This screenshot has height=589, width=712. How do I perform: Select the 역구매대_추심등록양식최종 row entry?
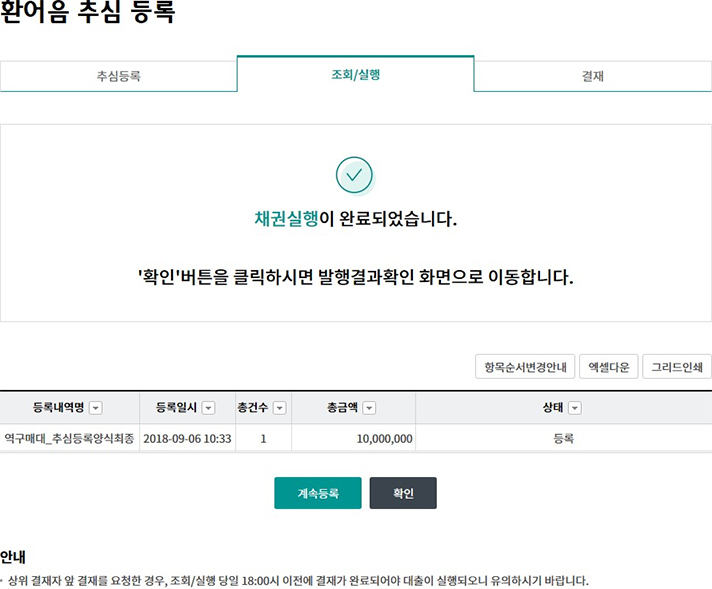click(x=68, y=438)
